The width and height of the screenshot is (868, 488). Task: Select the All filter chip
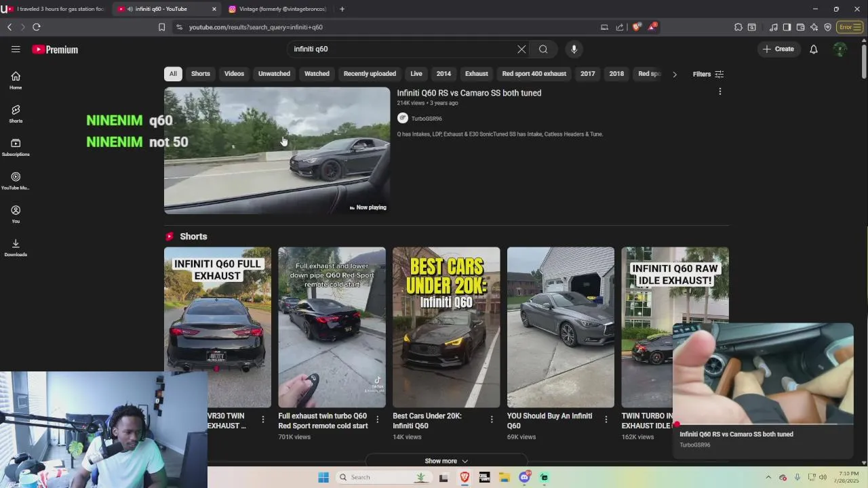point(173,74)
